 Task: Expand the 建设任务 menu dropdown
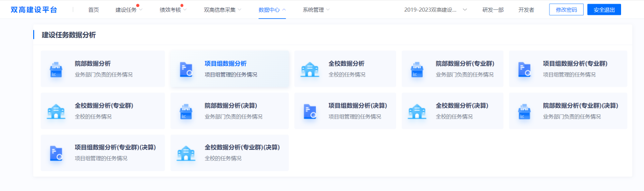point(129,10)
